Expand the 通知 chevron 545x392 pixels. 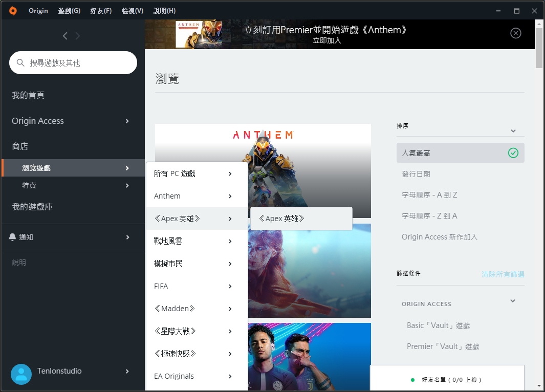[x=127, y=237]
